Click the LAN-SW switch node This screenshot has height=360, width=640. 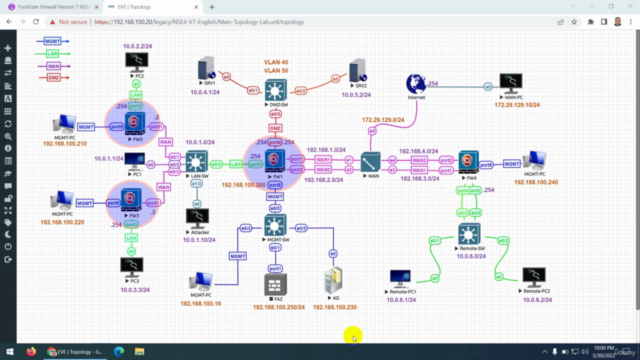pos(196,162)
